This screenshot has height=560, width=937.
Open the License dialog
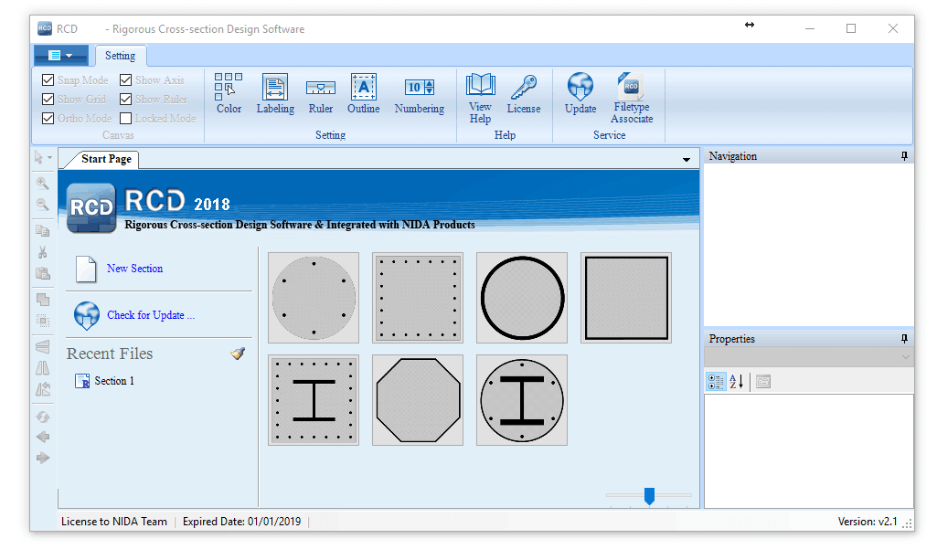tap(524, 94)
